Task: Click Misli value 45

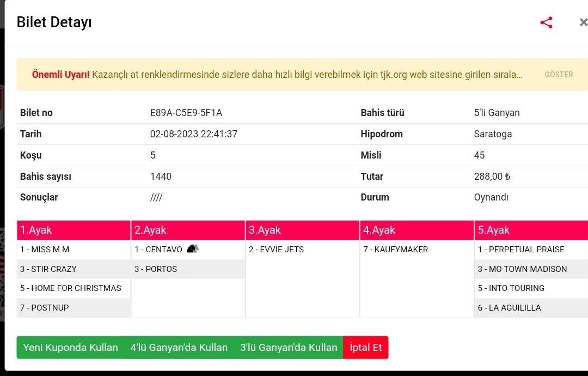Action: point(479,155)
